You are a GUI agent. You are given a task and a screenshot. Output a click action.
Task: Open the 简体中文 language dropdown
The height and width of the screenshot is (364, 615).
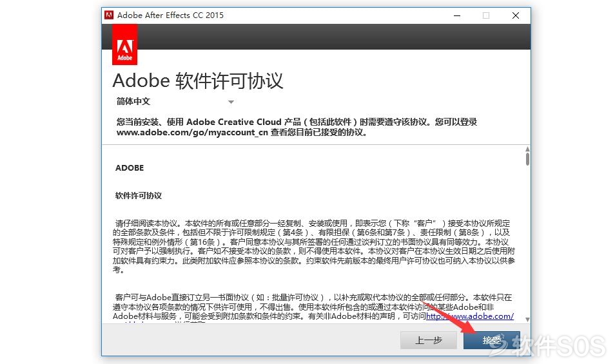click(175, 102)
